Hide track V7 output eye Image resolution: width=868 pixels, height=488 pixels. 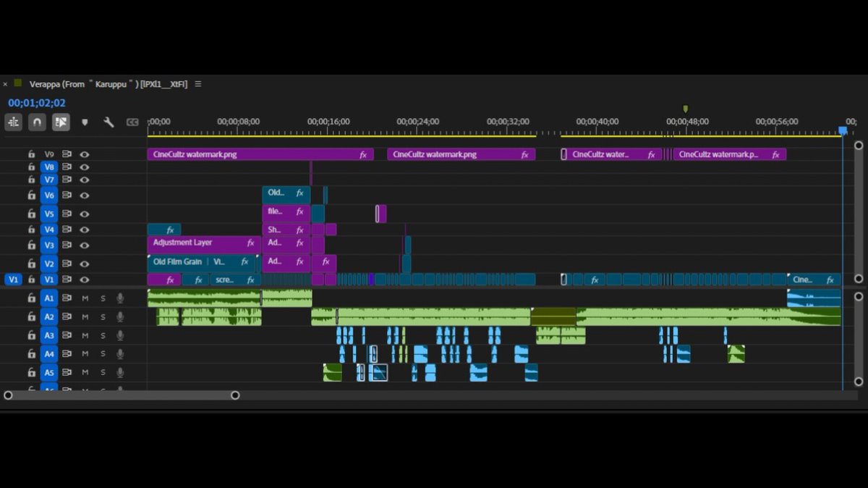tap(85, 180)
